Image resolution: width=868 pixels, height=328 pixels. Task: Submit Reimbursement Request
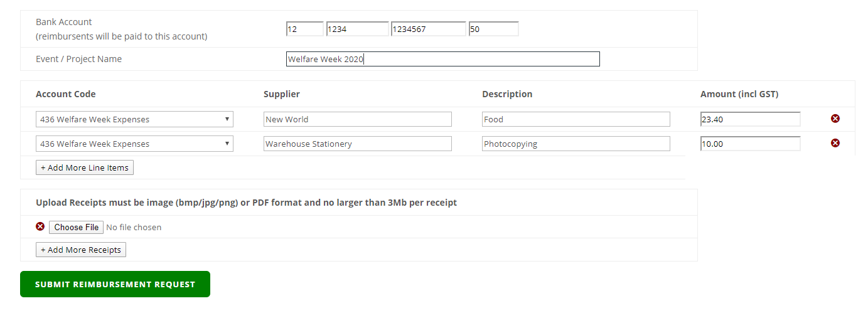pos(115,284)
